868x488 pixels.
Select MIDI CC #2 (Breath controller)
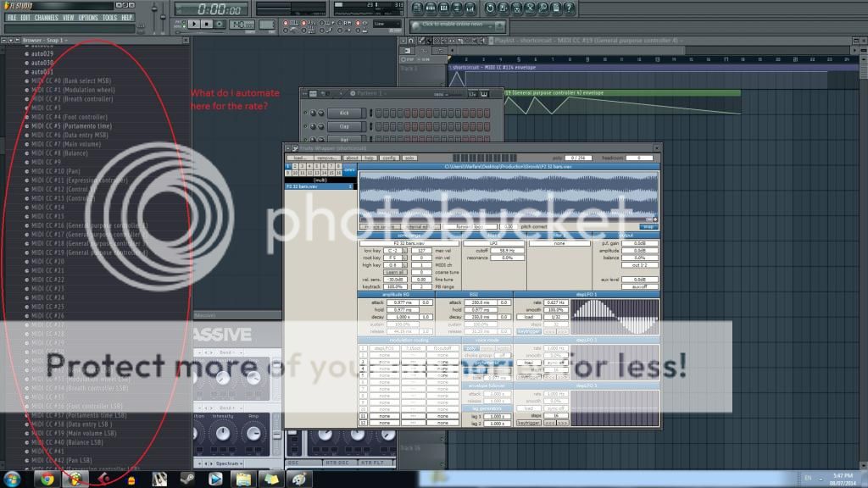pos(72,99)
